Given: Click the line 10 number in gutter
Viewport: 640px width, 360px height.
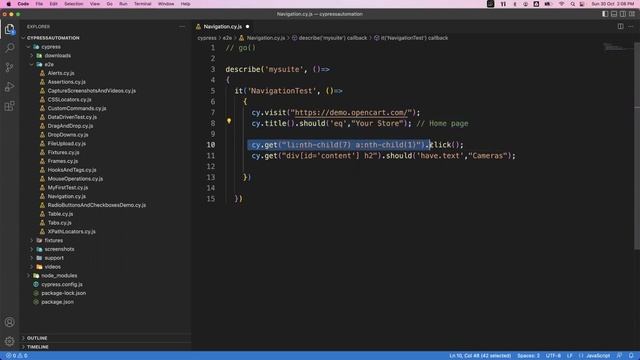Looking at the screenshot, I should click(211, 145).
